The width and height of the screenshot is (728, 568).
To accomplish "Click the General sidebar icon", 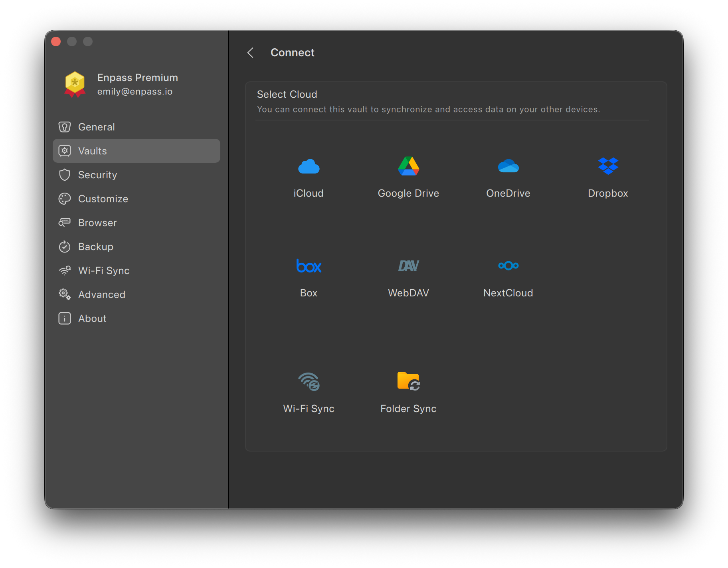I will tap(65, 127).
